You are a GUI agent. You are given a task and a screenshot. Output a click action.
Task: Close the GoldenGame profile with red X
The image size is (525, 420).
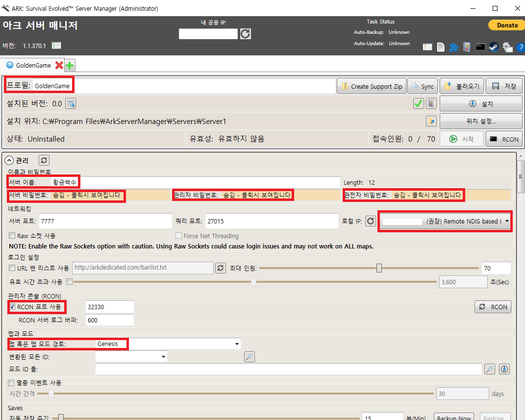(59, 65)
